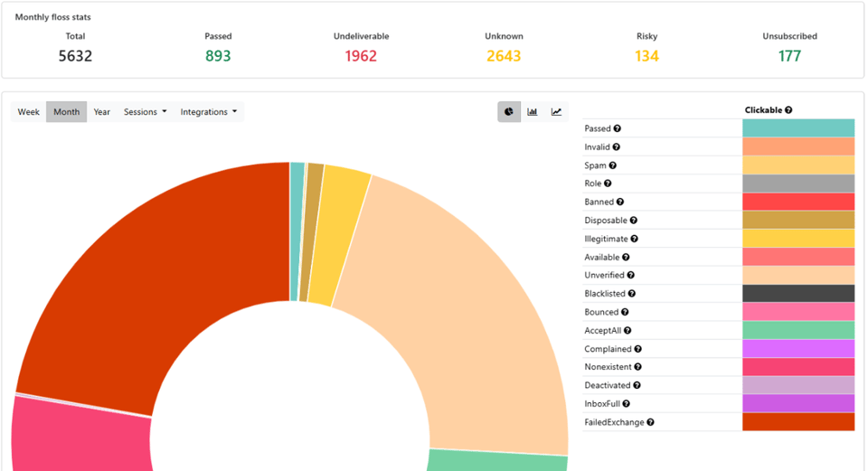Screen dimensions: 868x471
Task: Switch to line chart view
Action: pos(556,112)
